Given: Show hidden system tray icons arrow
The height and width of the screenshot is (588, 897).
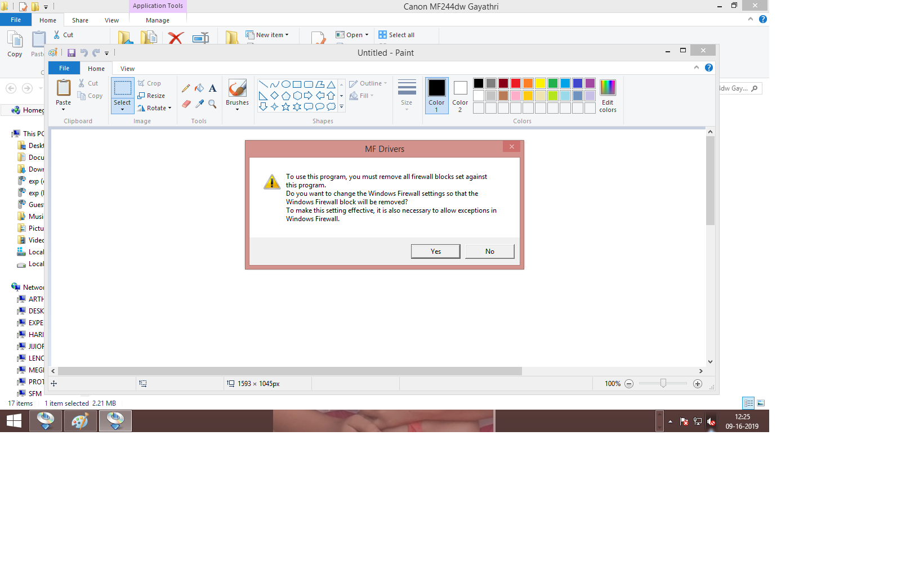Looking at the screenshot, I should [670, 421].
